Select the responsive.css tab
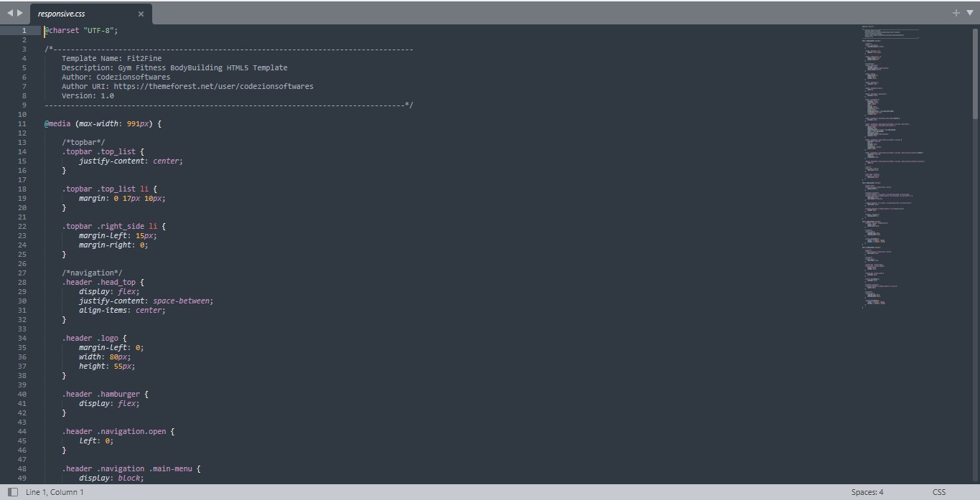This screenshot has height=500, width=980. (90, 14)
